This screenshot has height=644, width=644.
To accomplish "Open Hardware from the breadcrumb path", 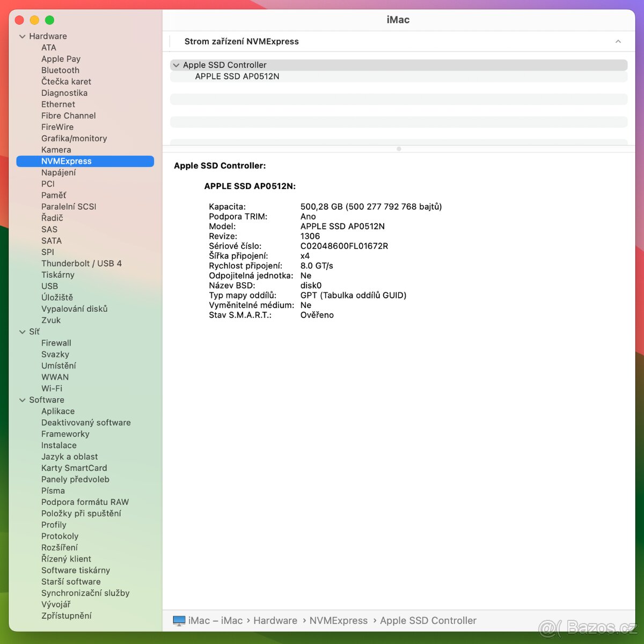I will [x=275, y=620].
